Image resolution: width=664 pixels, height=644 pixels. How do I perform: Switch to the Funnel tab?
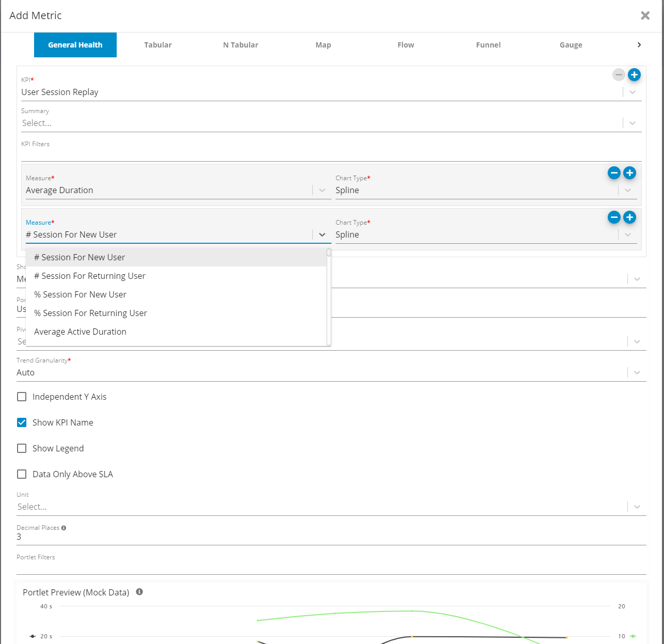tap(488, 45)
